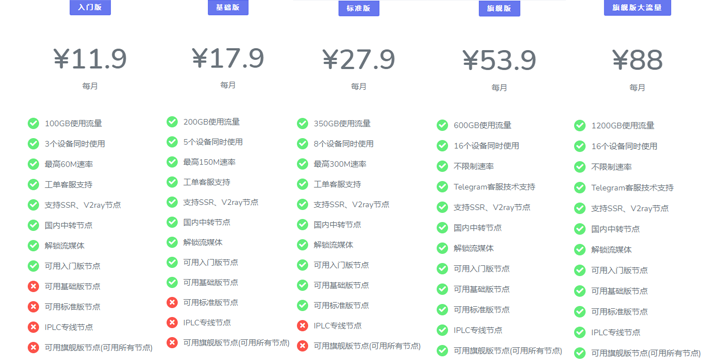Click red cross beside IPLC专线节点 in ¥11.9 plan
The image size is (720, 360).
pos(34,327)
